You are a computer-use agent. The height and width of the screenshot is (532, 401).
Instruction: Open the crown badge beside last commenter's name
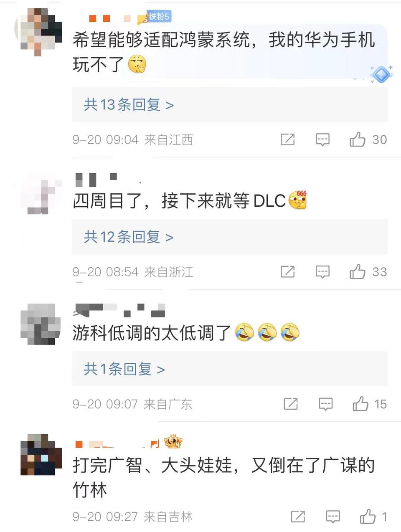pyautogui.click(x=173, y=441)
